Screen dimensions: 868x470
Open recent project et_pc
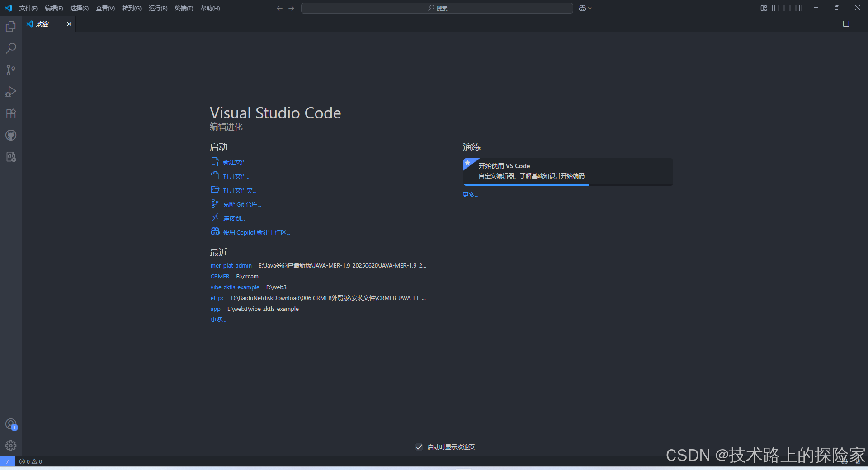click(x=217, y=298)
